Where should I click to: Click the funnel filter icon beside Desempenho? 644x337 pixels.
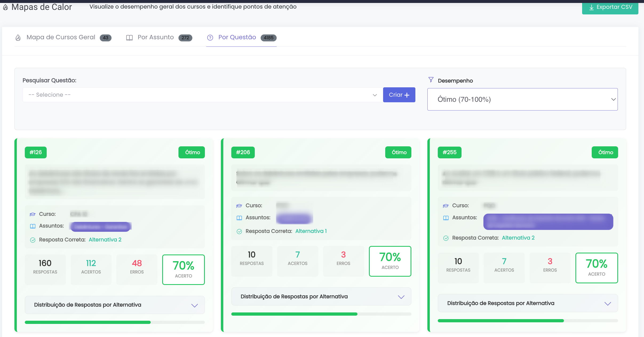point(431,80)
